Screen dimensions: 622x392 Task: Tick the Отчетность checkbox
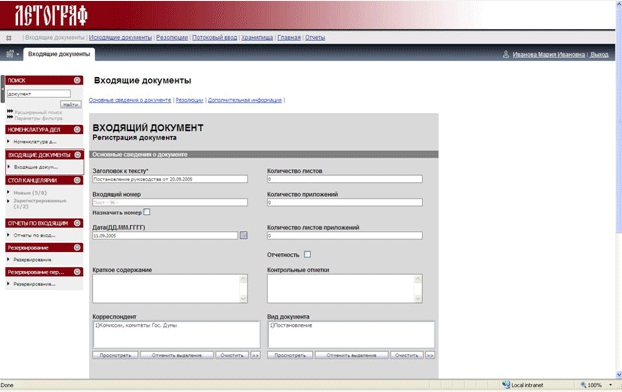click(307, 254)
